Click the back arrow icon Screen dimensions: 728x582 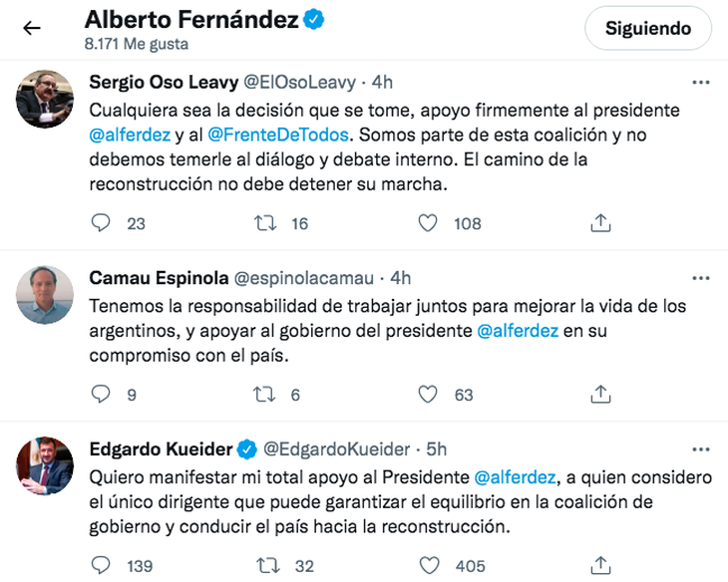coord(32,28)
